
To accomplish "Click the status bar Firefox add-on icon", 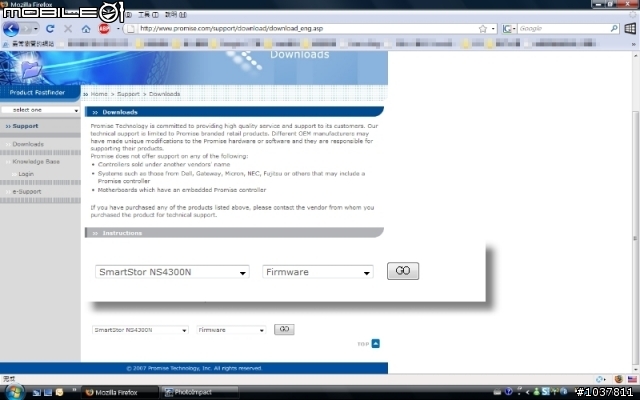I will [618, 379].
